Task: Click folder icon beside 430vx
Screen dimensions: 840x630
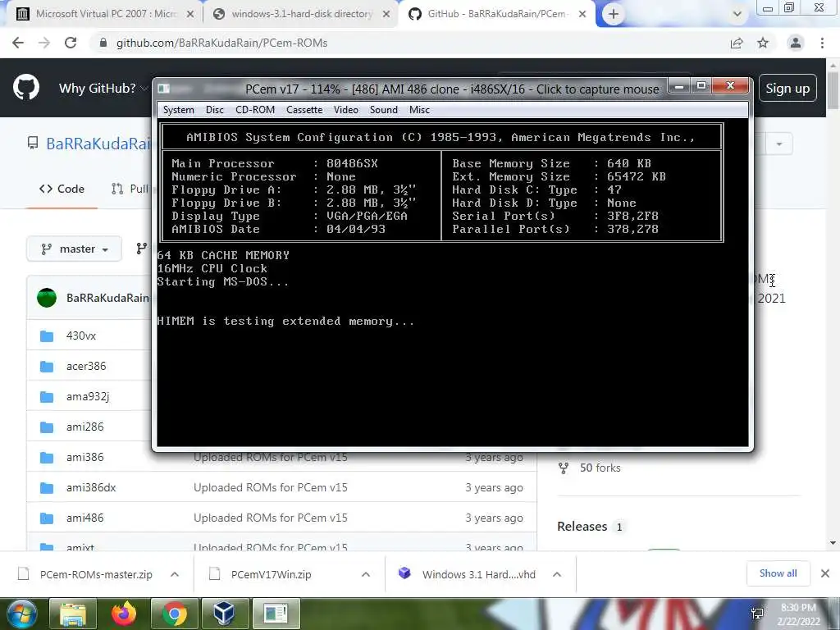Action: pyautogui.click(x=47, y=336)
